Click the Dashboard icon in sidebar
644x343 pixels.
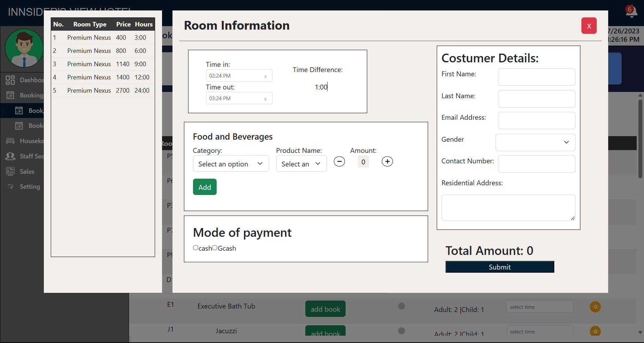click(10, 80)
